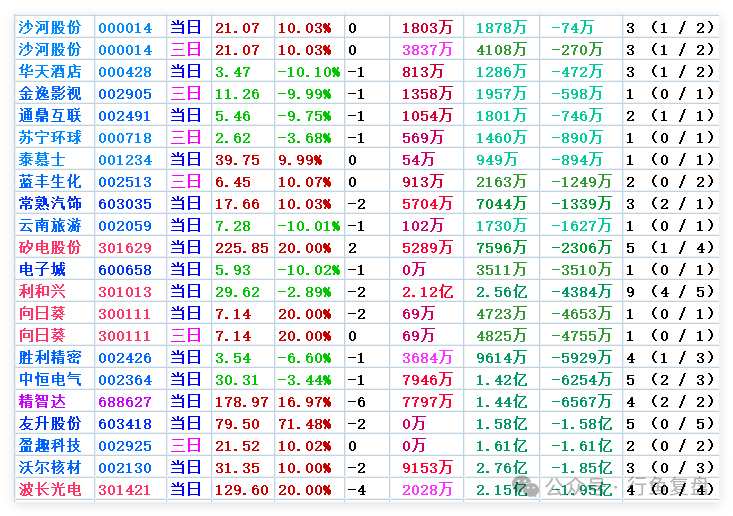This screenshot has height=516, width=733.
Task: Select the sell amount 4723万
Action: tap(501, 314)
